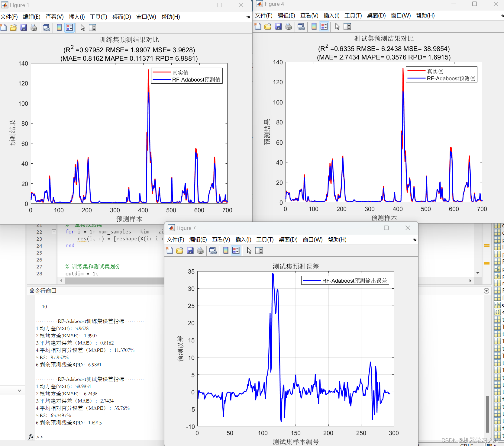The image size is (504, 446).
Task: Click editor horizontal scrollbar thumb
Action: 115,281
